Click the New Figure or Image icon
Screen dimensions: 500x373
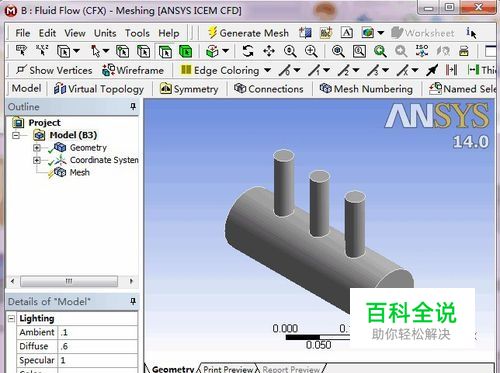[367, 33]
